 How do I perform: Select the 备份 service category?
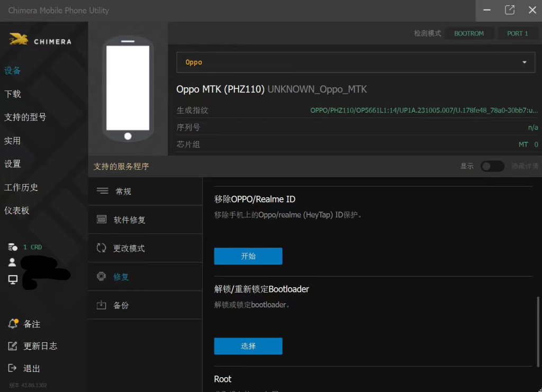(145, 305)
